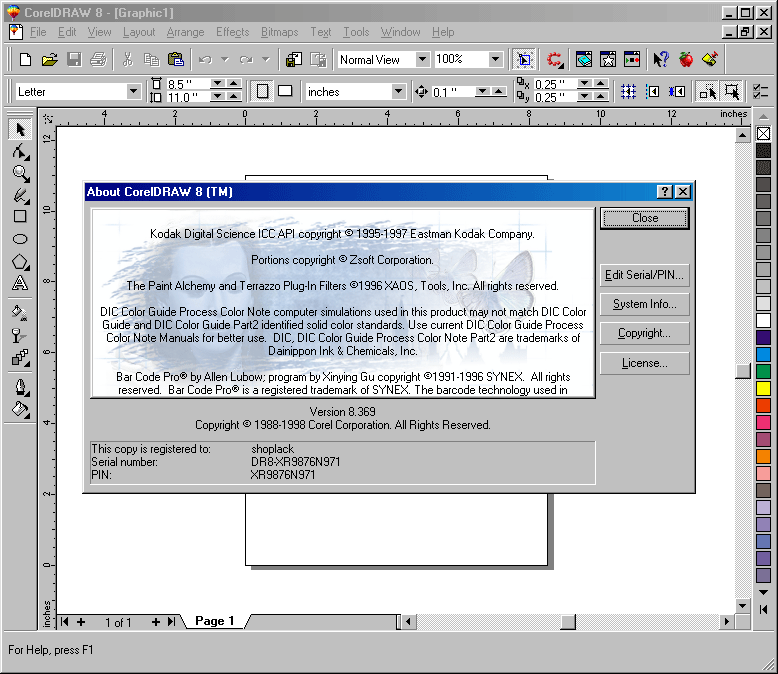The height and width of the screenshot is (674, 778).
Task: Toggle Portrait page orientation
Action: pos(262,91)
